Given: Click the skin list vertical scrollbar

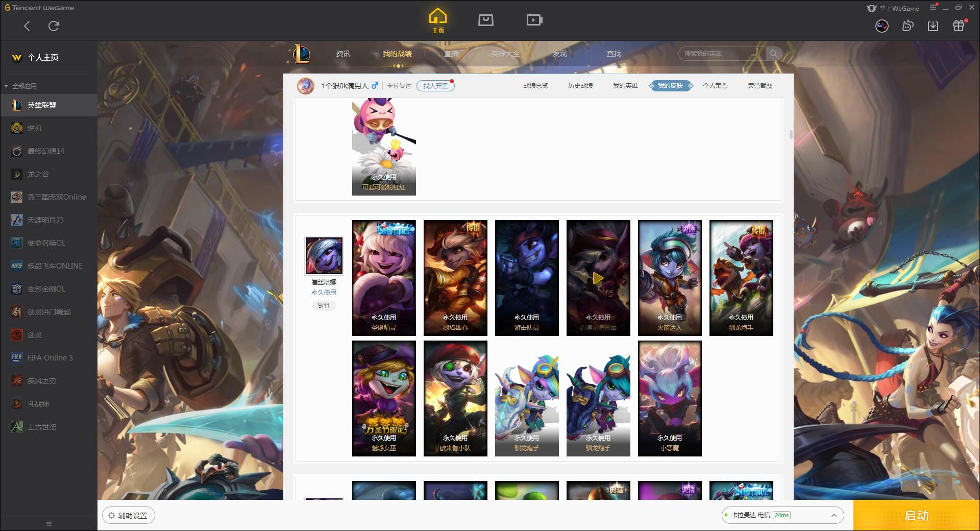Looking at the screenshot, I should 791,135.
